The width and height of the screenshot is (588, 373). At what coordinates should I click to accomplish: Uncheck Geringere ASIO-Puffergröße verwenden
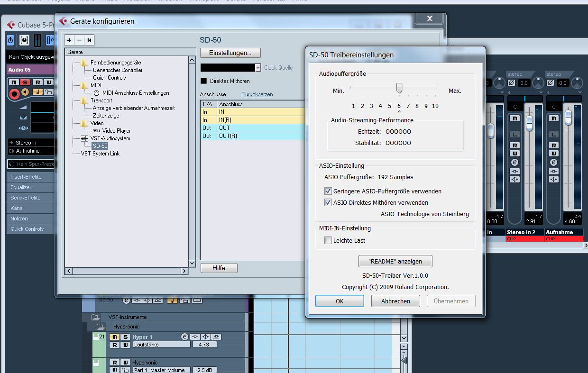[328, 191]
